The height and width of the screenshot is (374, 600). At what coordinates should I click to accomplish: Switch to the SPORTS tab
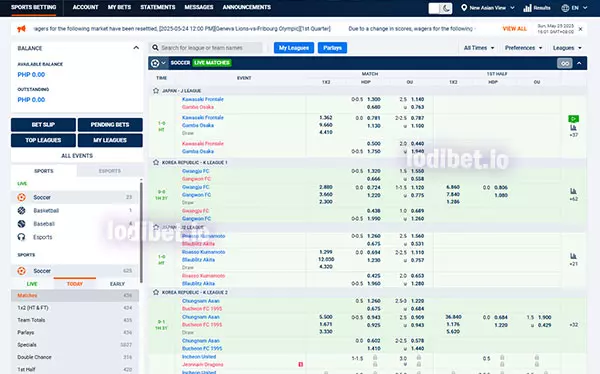click(x=44, y=171)
